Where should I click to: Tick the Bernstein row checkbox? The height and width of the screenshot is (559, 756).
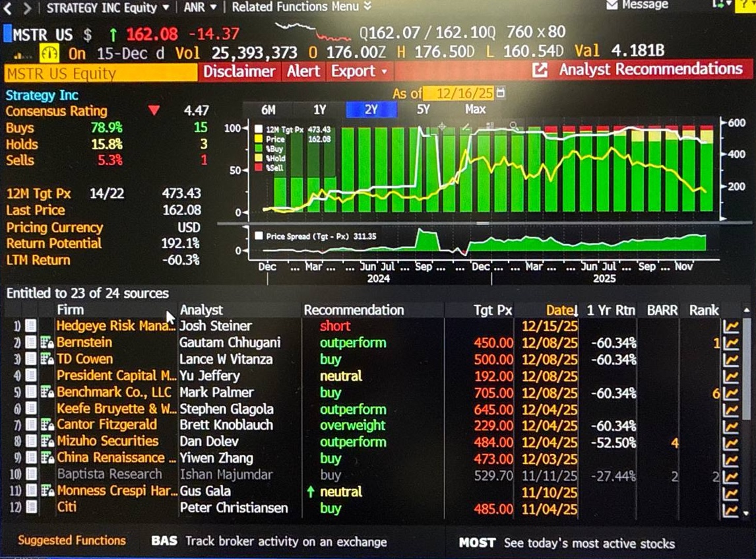pyautogui.click(x=31, y=343)
